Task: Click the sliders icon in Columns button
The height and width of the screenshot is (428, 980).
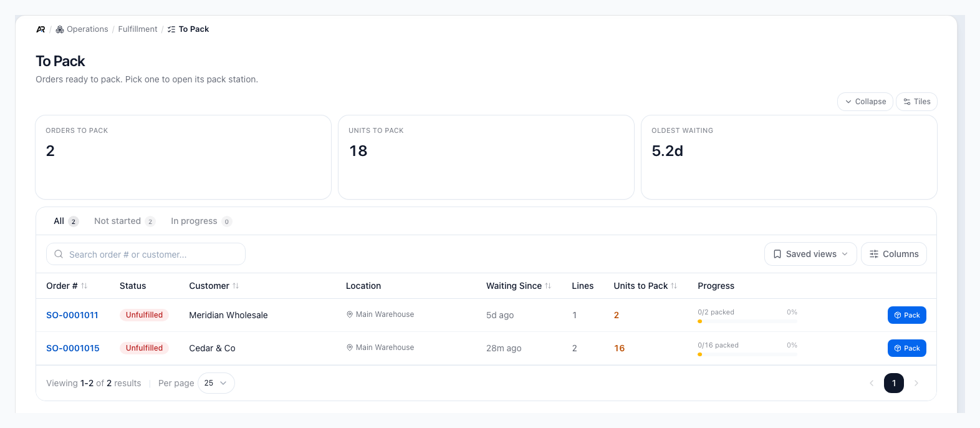Action: pos(874,254)
